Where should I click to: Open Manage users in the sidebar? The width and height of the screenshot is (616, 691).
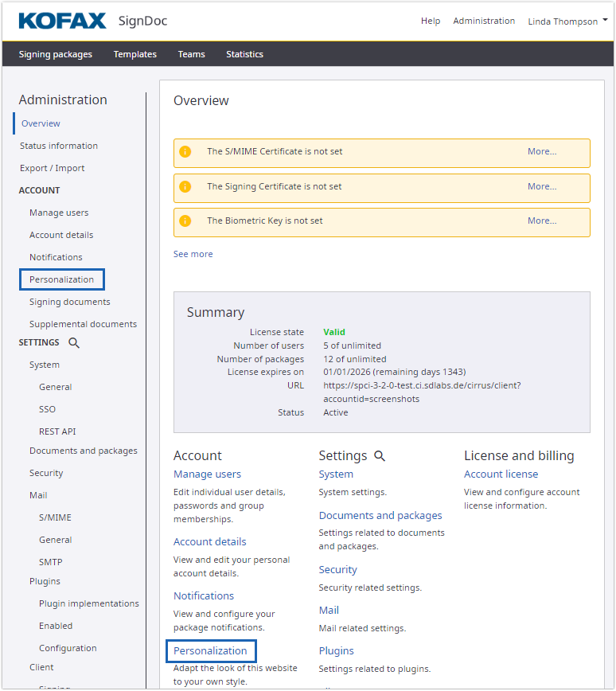coord(59,213)
